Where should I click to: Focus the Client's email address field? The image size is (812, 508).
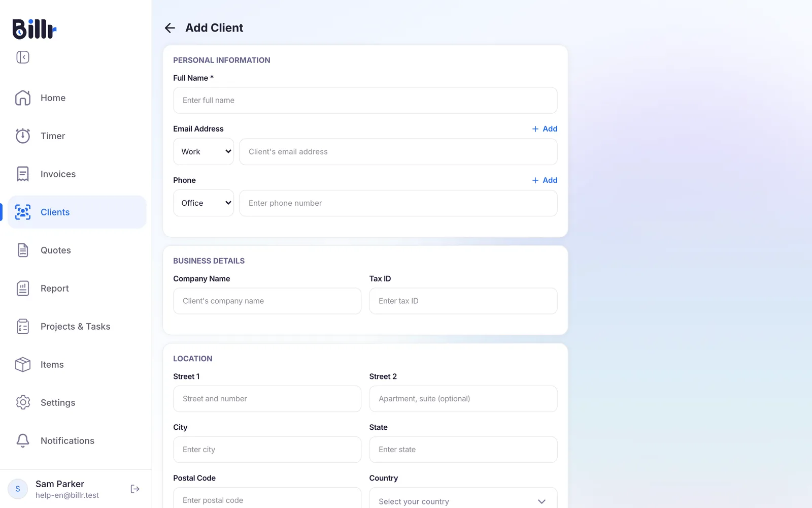[398, 152]
